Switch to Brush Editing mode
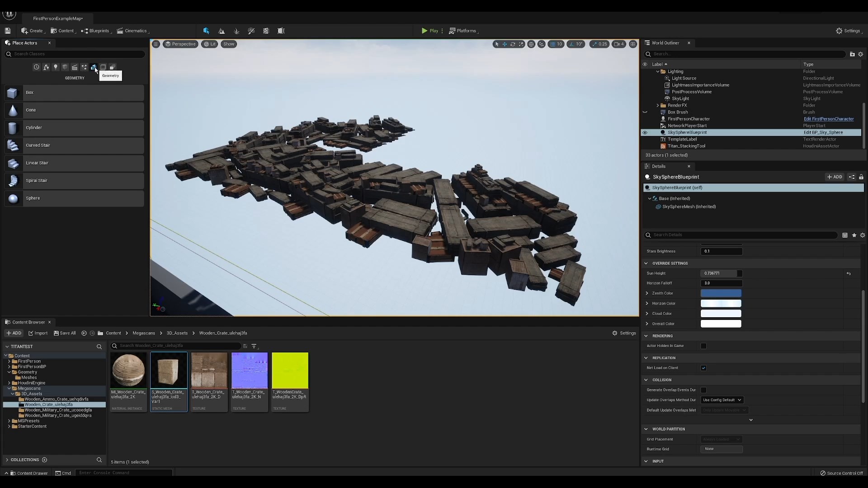 pyautogui.click(x=281, y=31)
